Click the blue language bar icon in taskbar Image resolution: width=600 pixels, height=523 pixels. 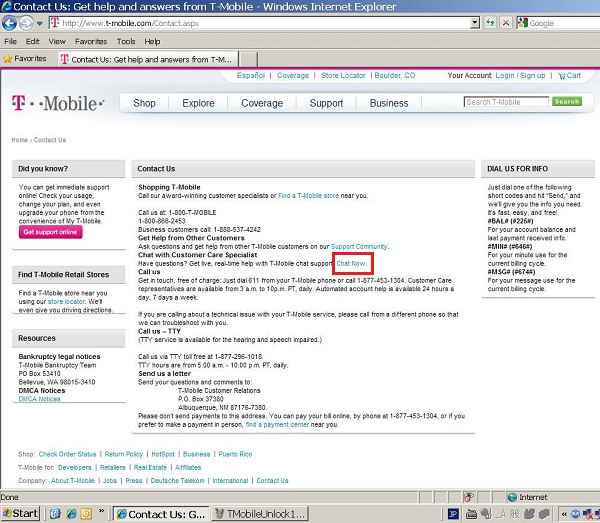coord(453,513)
